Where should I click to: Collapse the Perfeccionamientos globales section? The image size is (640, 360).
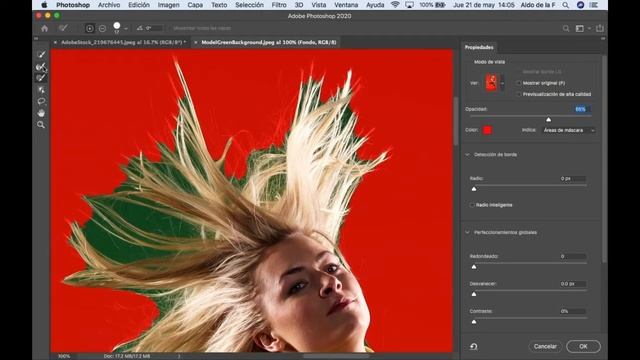468,233
